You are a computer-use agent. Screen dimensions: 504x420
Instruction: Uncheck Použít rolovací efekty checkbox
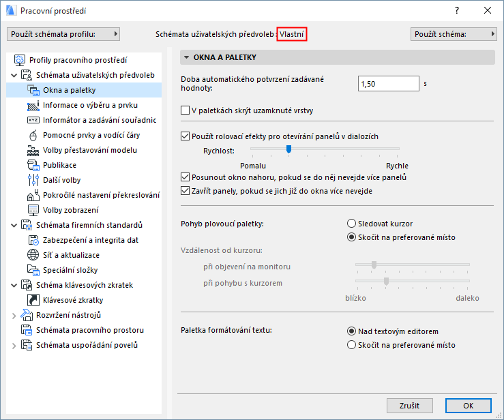[x=185, y=136]
